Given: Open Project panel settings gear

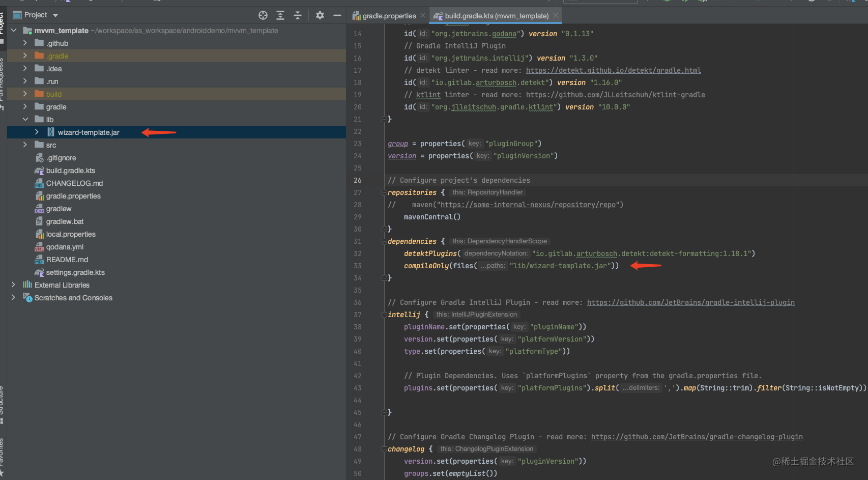Looking at the screenshot, I should [320, 15].
